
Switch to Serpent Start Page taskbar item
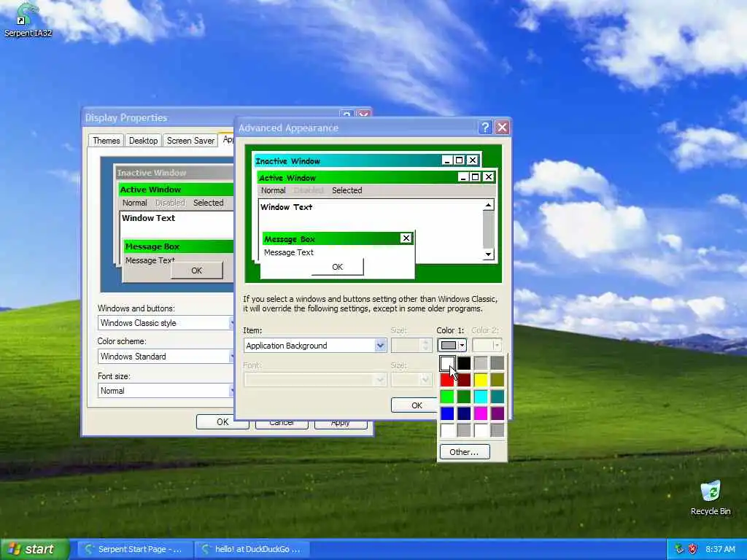pos(134,549)
